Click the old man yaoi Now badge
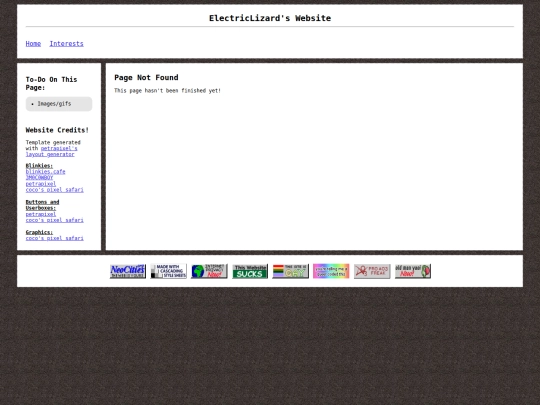 [x=413, y=271]
